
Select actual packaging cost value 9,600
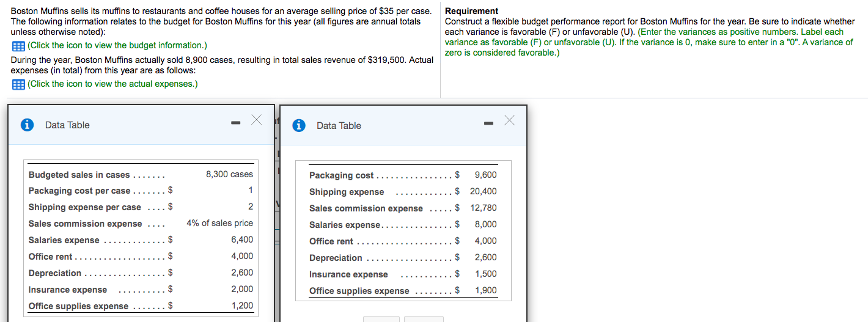[x=486, y=175]
